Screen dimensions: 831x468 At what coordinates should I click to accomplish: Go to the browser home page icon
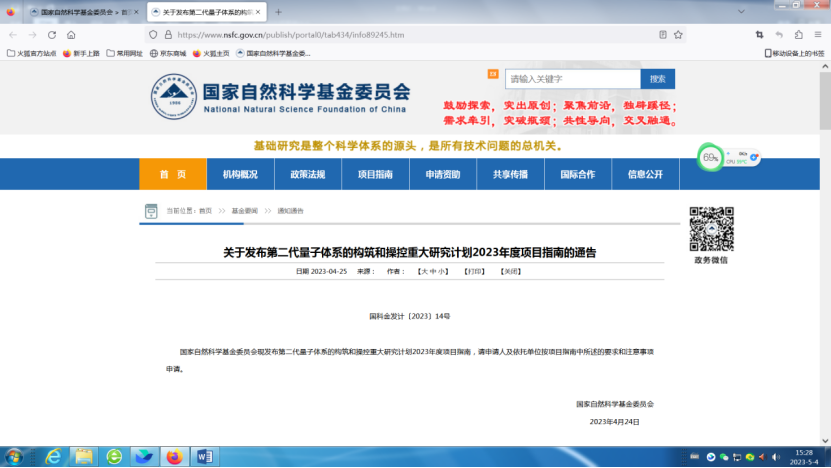(x=71, y=34)
